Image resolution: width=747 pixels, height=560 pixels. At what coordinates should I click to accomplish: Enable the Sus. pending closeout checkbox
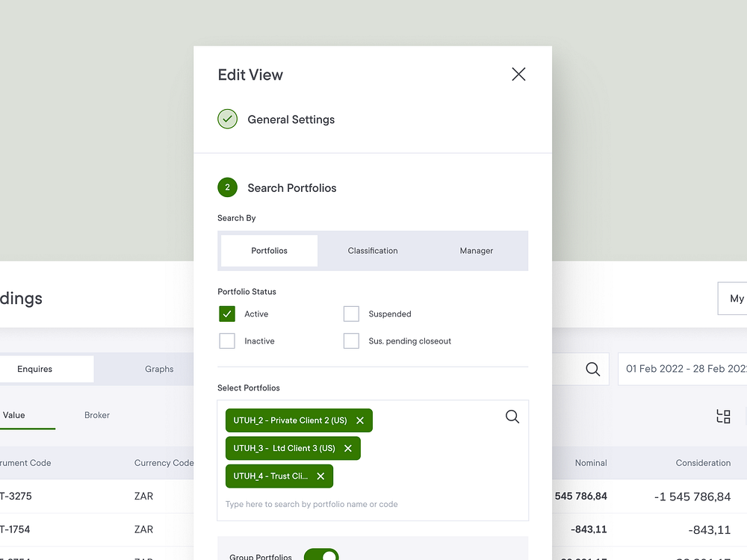[x=351, y=340]
